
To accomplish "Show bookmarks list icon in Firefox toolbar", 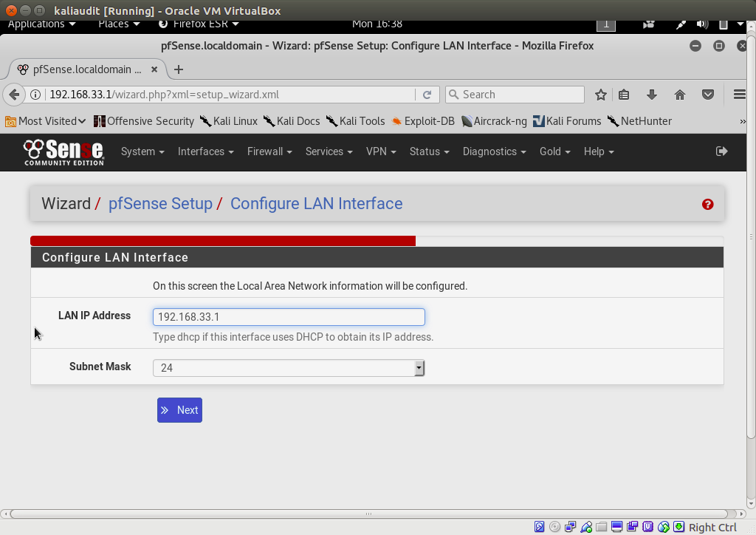I will [x=624, y=95].
